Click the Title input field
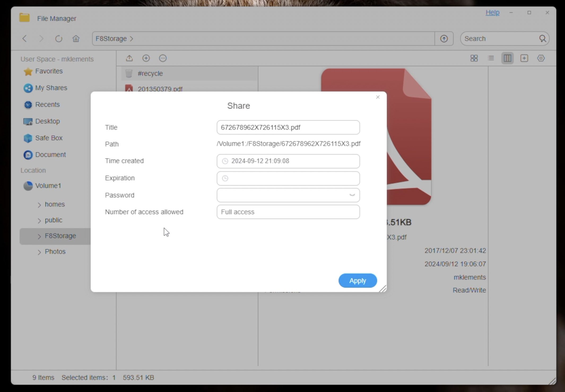The image size is (565, 392). [x=288, y=127]
